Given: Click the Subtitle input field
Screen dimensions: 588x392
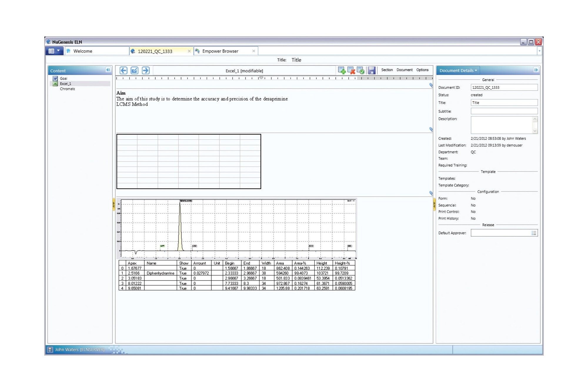Looking at the screenshot, I should (x=504, y=111).
